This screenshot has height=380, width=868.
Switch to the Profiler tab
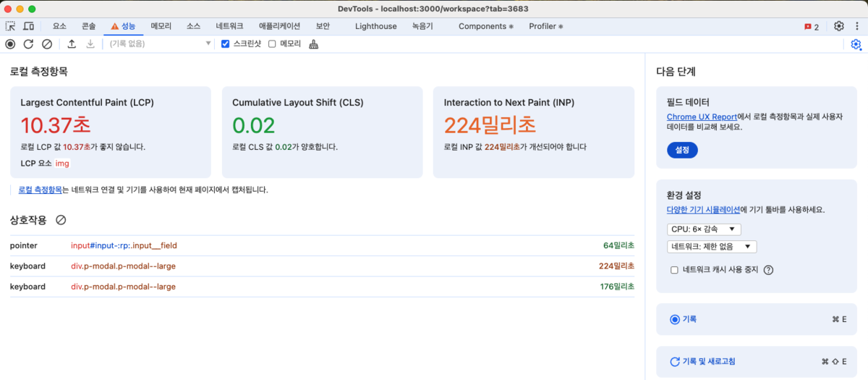pos(545,26)
